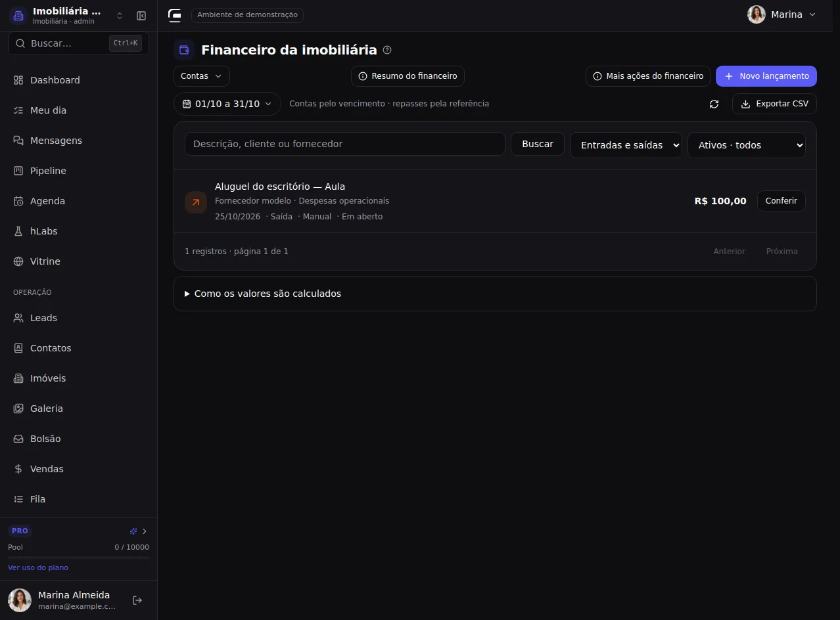Click the refresh icon
Screen dimensions: 840x620
pyautogui.click(x=714, y=104)
